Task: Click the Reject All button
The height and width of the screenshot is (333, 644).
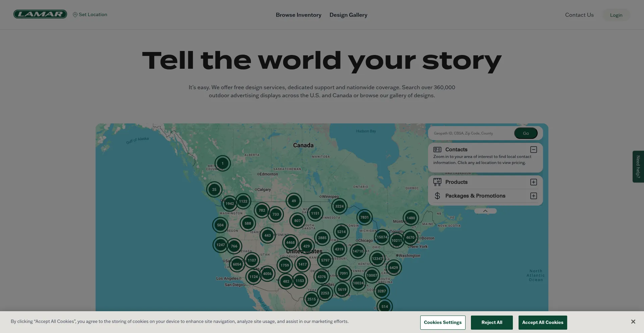Action: (x=491, y=322)
